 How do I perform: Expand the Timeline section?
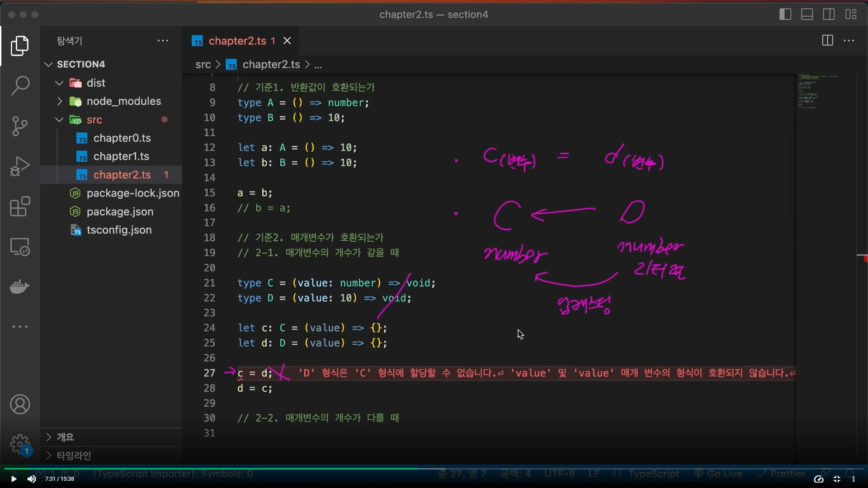pos(74,455)
